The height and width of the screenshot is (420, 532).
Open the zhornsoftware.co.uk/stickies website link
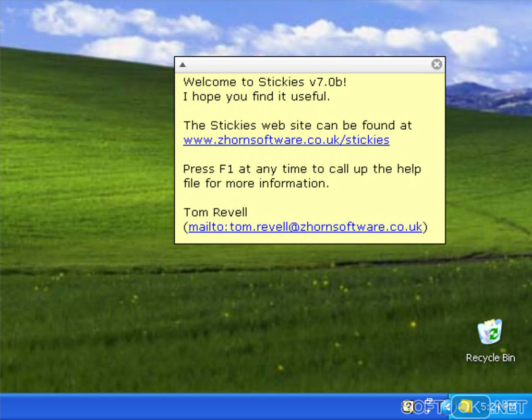(286, 140)
